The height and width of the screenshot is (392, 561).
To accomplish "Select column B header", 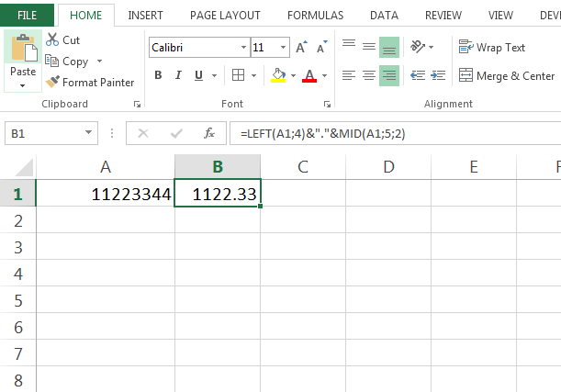I will pyautogui.click(x=218, y=167).
